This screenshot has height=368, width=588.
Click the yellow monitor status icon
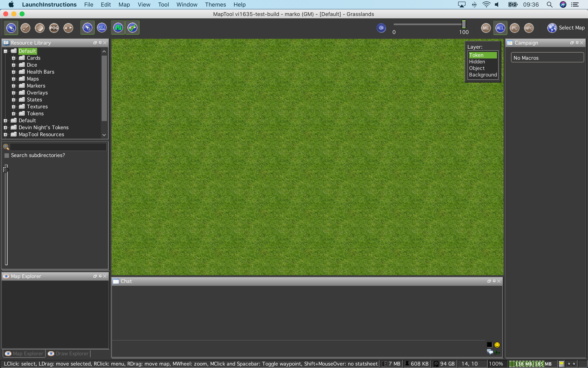(x=561, y=364)
